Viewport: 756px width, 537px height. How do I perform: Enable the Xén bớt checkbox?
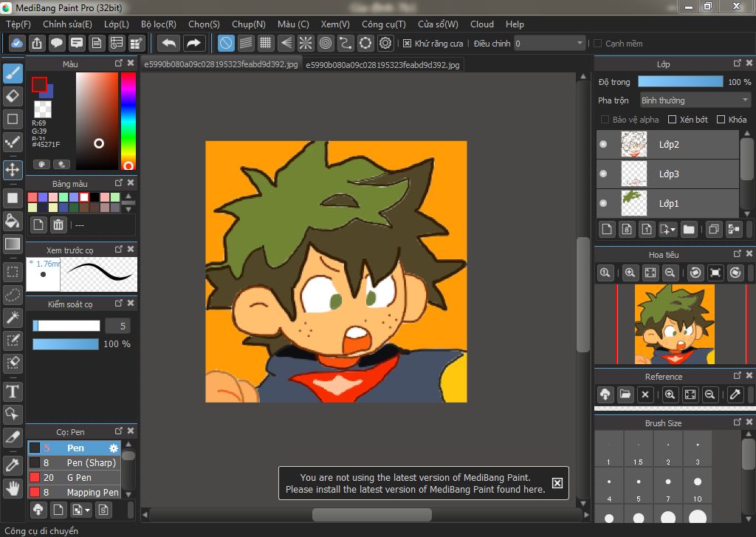(x=672, y=119)
